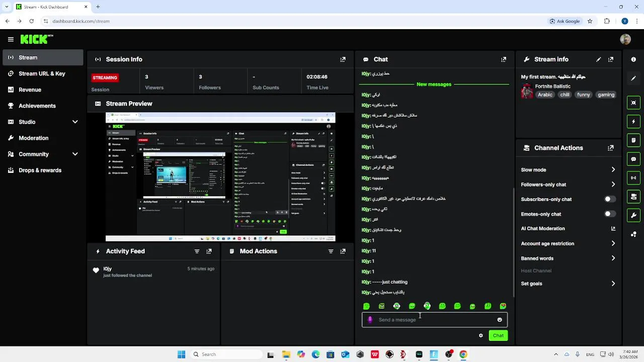Insert the green headphones emote
The height and width of the screenshot is (362, 644).
pyautogui.click(x=427, y=306)
